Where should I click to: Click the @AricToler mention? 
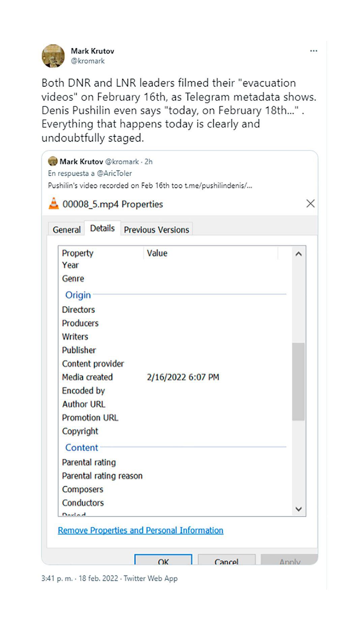[114, 173]
